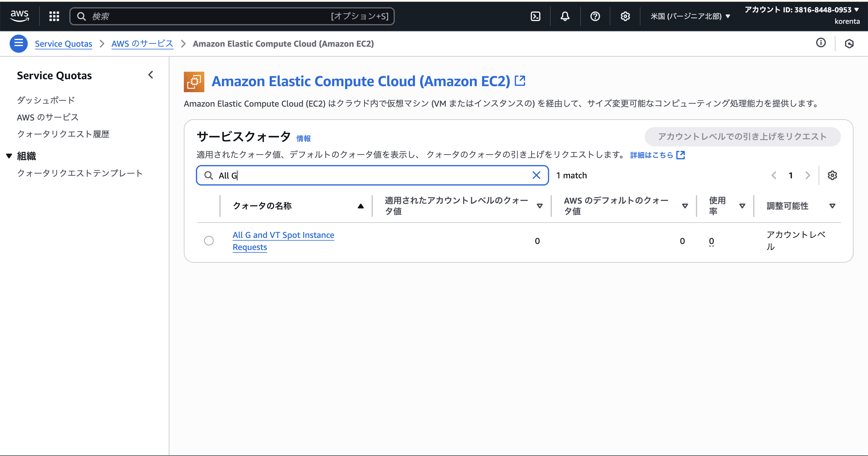Viewport: 868px width, 456px height.
Task: Open the AWS services grid menu
Action: pyautogui.click(x=54, y=16)
